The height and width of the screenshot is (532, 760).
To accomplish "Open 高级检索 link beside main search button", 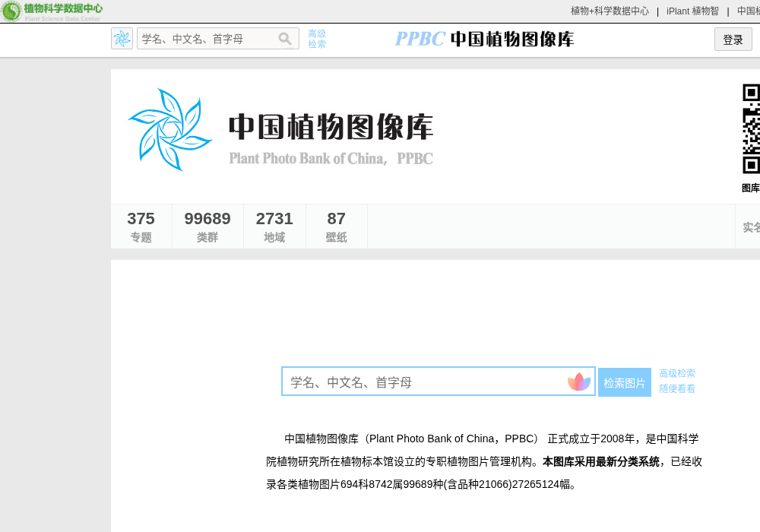I will (677, 374).
